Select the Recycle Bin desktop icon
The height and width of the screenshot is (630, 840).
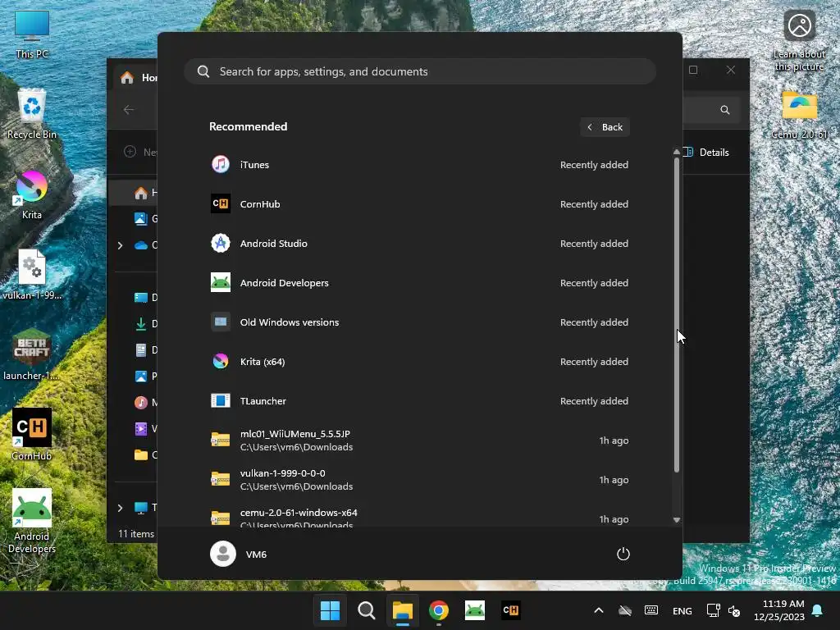coord(32,114)
